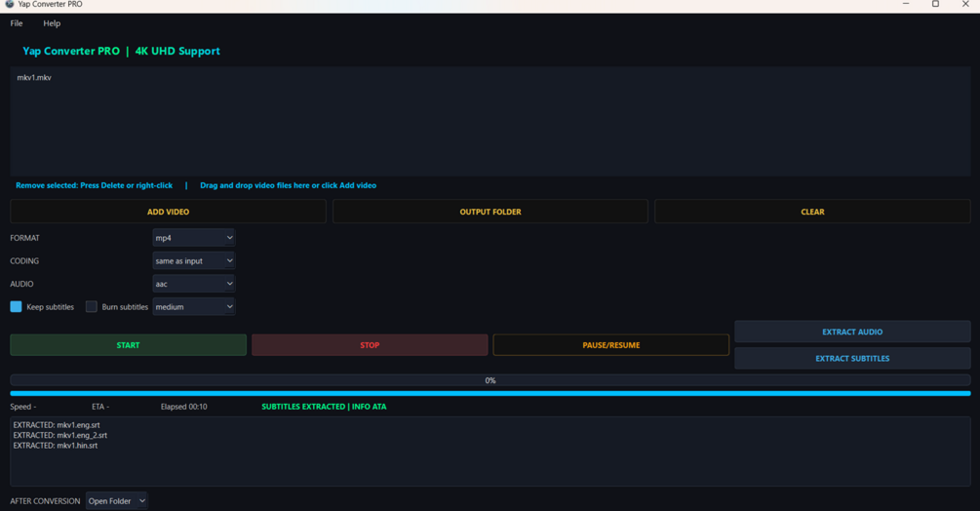Minimize the Yap Converter PRO window

906,4
